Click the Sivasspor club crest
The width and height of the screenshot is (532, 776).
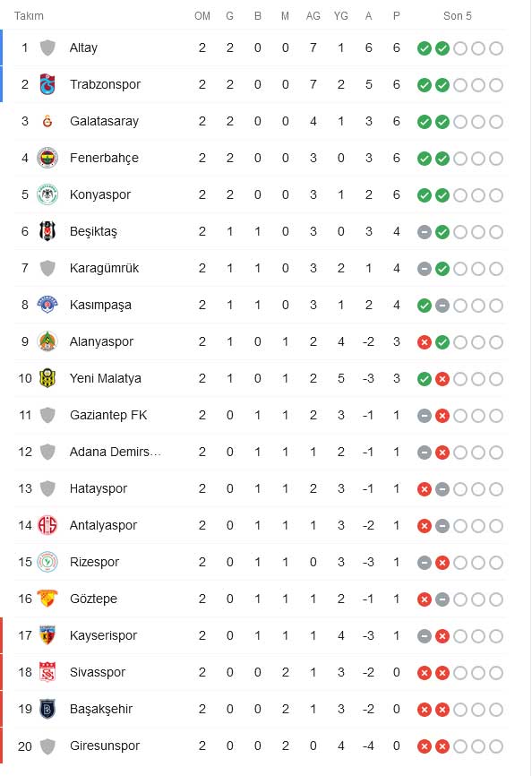[47, 672]
